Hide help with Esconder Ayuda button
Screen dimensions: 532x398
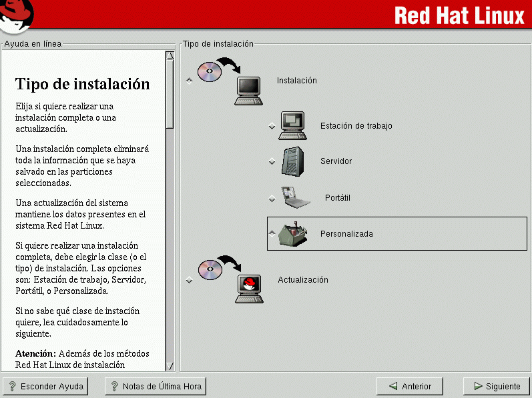click(x=47, y=386)
